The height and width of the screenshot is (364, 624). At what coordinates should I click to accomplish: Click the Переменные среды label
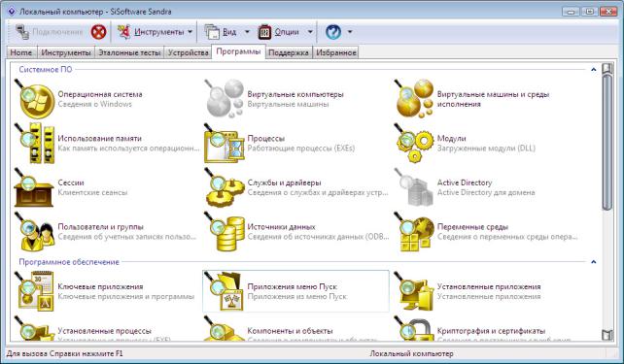pyautogui.click(x=472, y=227)
